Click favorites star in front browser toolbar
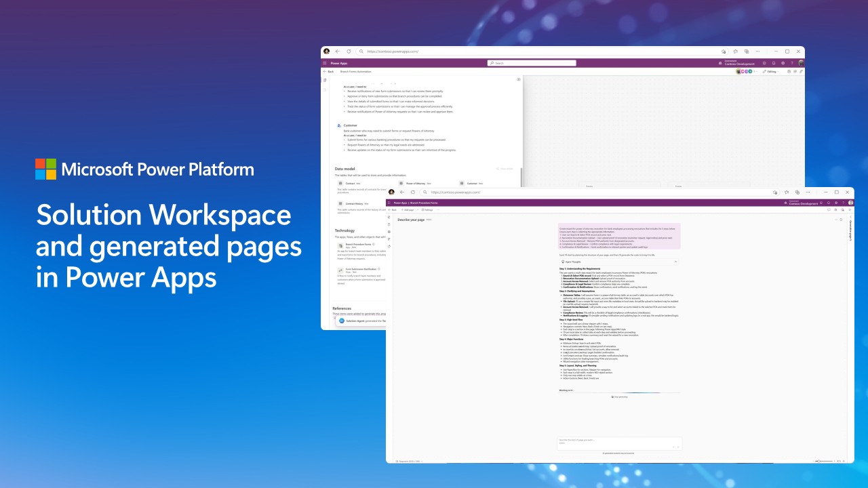Screen dimensions: 868x488 click(786, 192)
